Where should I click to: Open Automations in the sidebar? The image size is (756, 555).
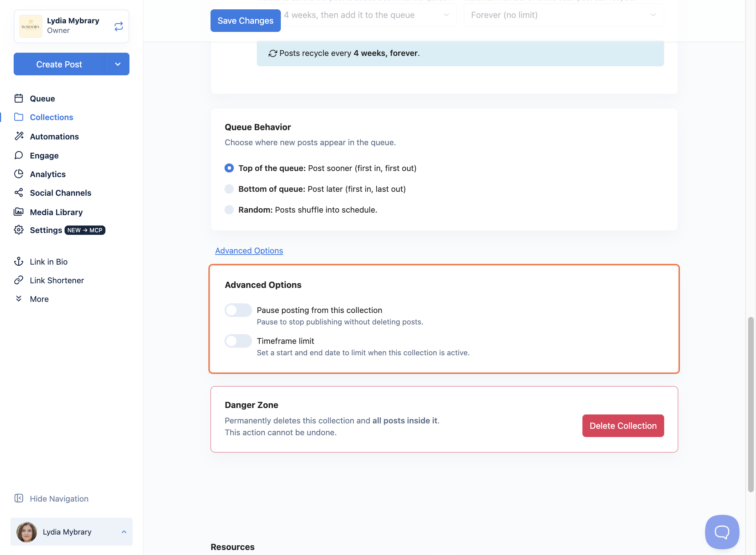54,137
